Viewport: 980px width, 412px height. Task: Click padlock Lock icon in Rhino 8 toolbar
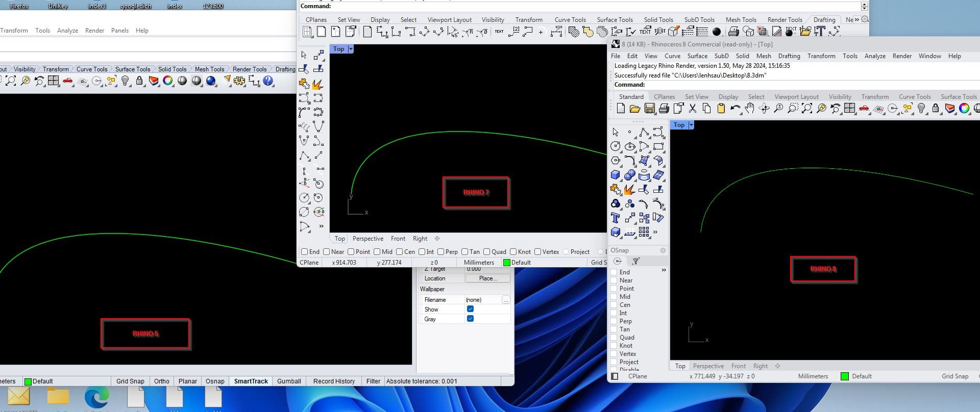click(935, 108)
